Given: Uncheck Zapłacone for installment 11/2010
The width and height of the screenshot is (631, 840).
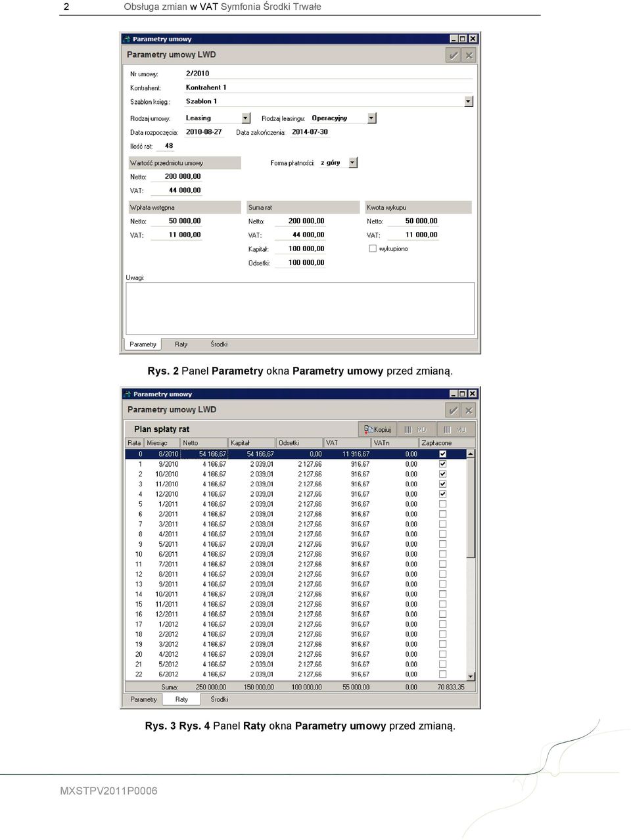Looking at the screenshot, I should pos(442,484).
